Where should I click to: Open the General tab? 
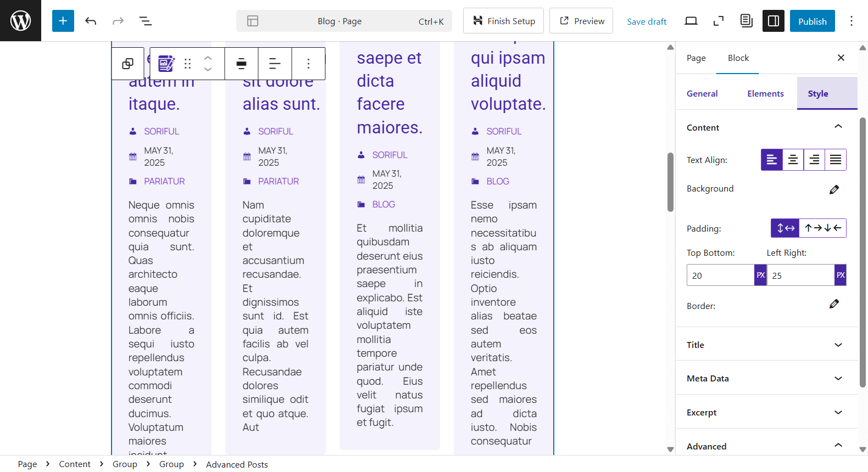[x=702, y=93]
